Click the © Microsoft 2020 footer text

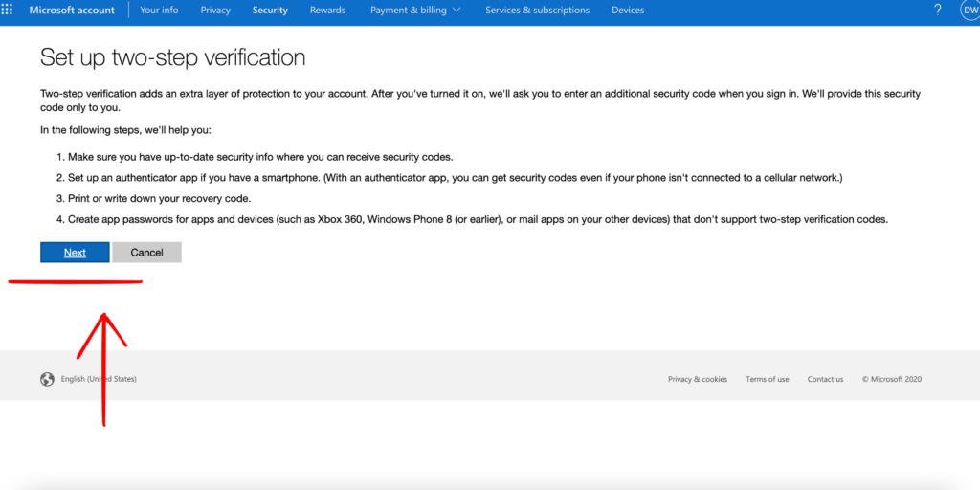[x=891, y=379]
